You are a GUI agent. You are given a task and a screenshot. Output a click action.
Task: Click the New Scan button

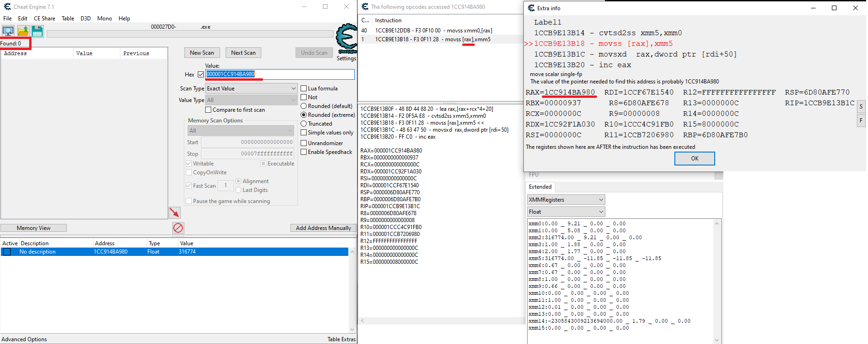(x=202, y=53)
